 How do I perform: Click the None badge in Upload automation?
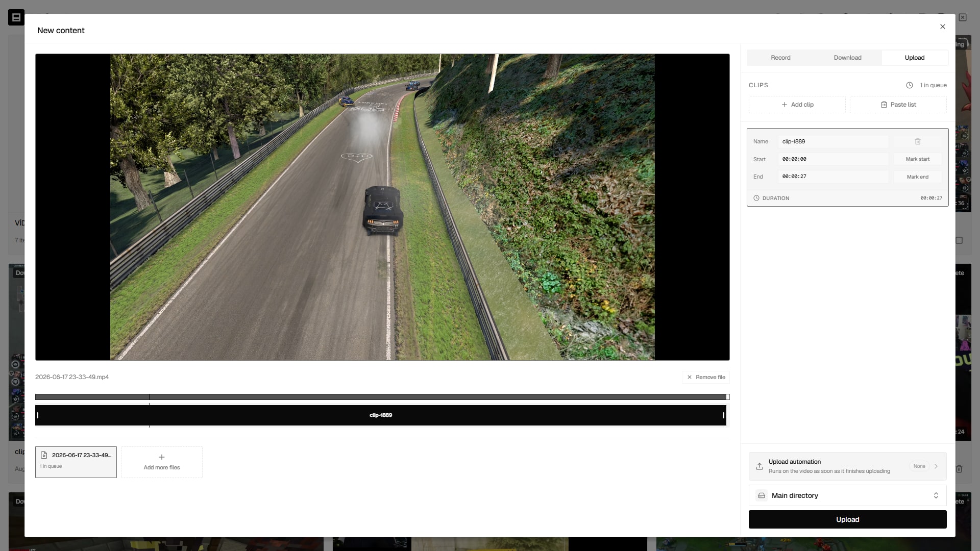(x=919, y=466)
